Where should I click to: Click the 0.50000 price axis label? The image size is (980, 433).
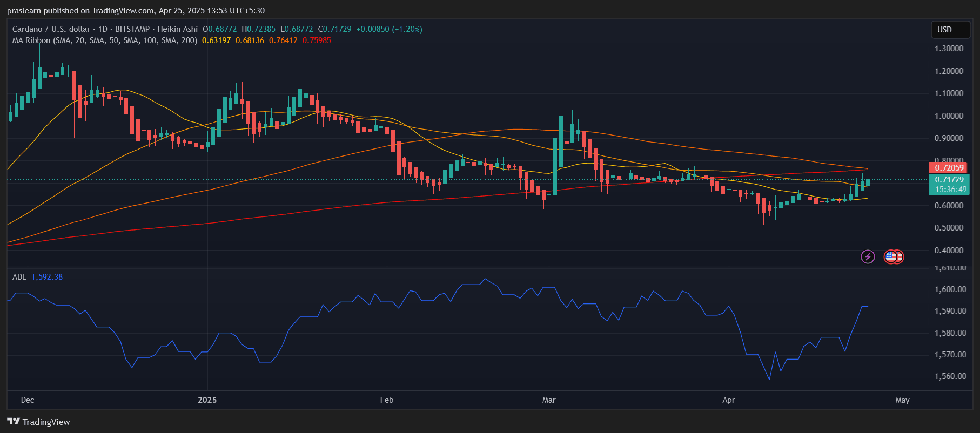tap(949, 228)
